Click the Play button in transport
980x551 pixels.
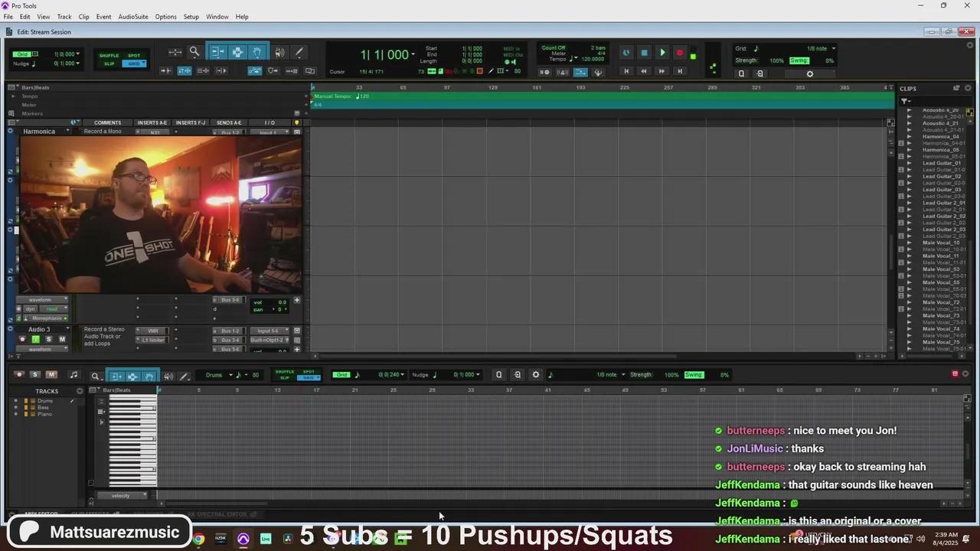(x=662, y=53)
